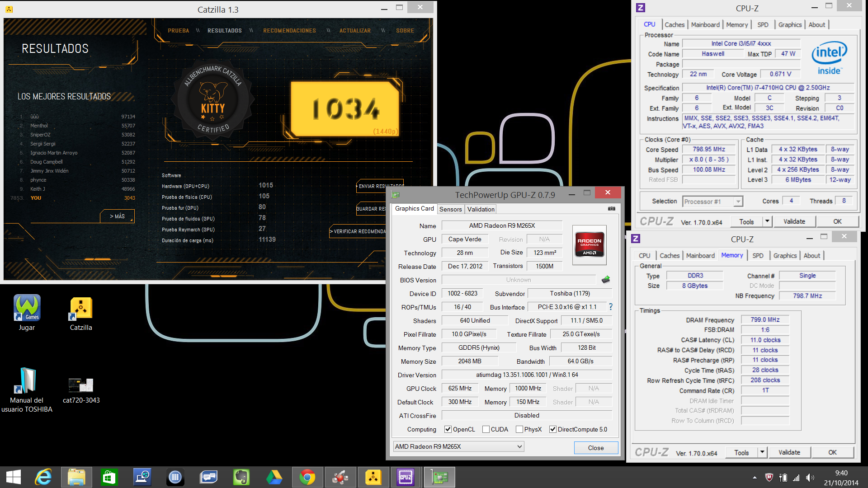Click the CPU Specification i7-4710HQ text
The image size is (868, 488).
768,88
